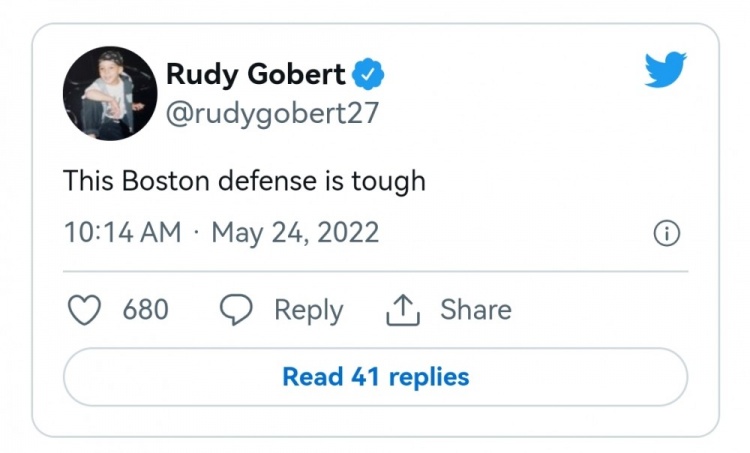Open the Read 41 replies button
The image size is (750, 453).
point(375,377)
